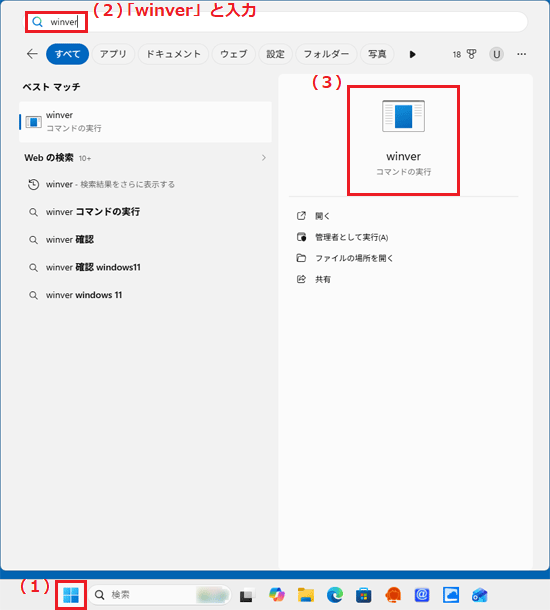550x610 pixels.
Task: Expand the Web の検索 section chevron
Action: pos(264,158)
